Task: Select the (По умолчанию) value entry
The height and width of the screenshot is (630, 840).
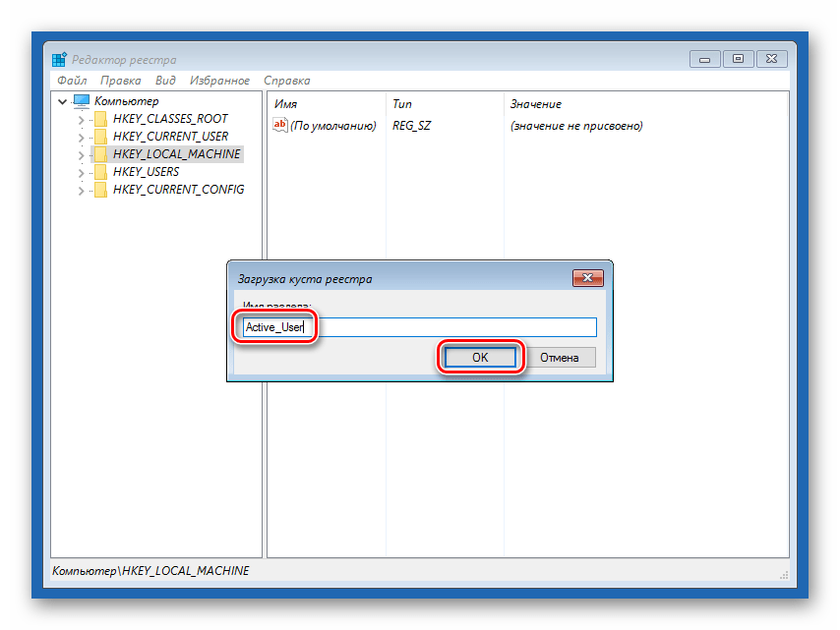Action: [333, 126]
